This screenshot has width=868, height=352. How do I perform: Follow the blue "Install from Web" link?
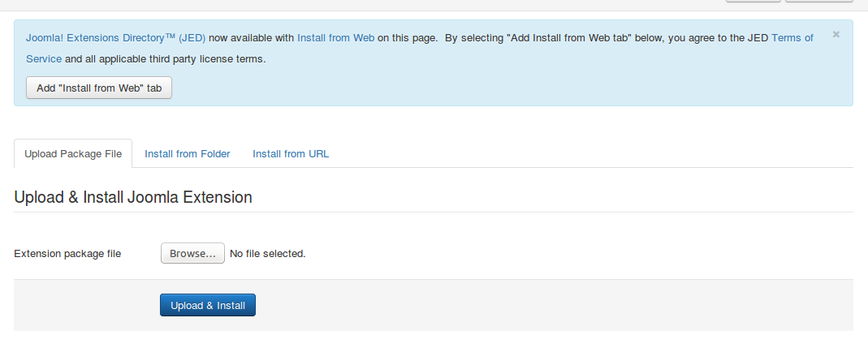click(335, 37)
